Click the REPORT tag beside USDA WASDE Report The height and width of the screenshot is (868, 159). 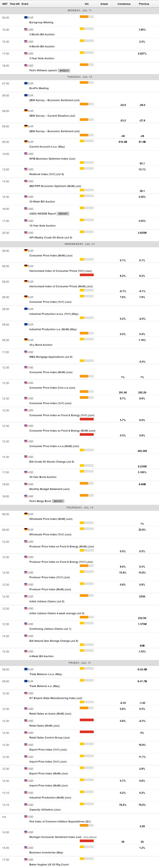63,214
